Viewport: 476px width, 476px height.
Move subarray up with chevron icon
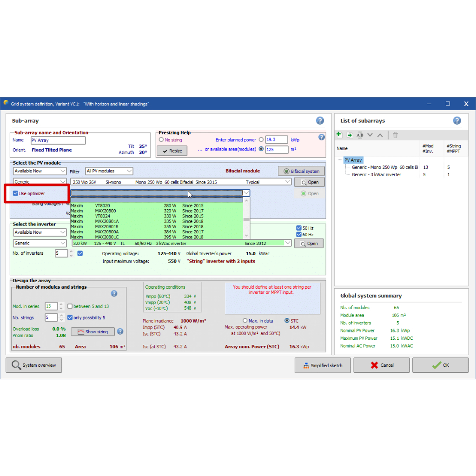pos(380,135)
